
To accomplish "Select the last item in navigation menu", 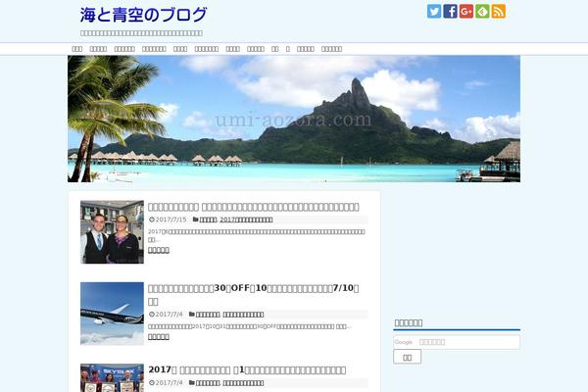I will (x=331, y=49).
